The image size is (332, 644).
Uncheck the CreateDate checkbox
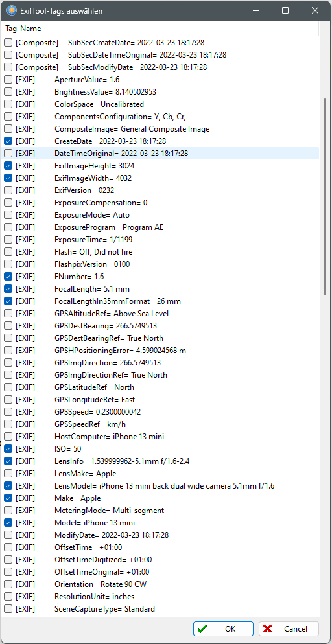click(x=8, y=141)
